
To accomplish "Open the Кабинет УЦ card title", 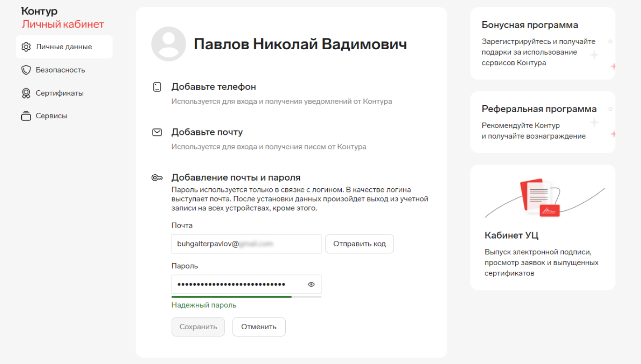I will [511, 236].
